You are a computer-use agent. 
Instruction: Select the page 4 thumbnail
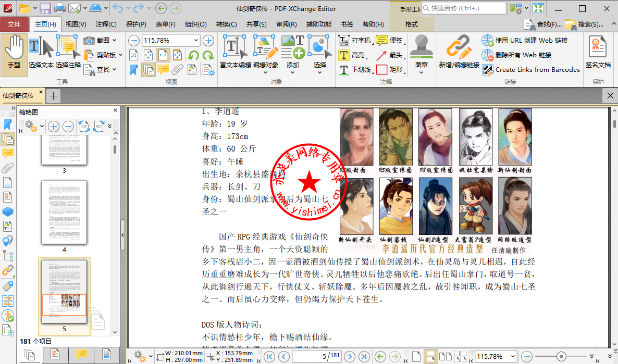64,212
